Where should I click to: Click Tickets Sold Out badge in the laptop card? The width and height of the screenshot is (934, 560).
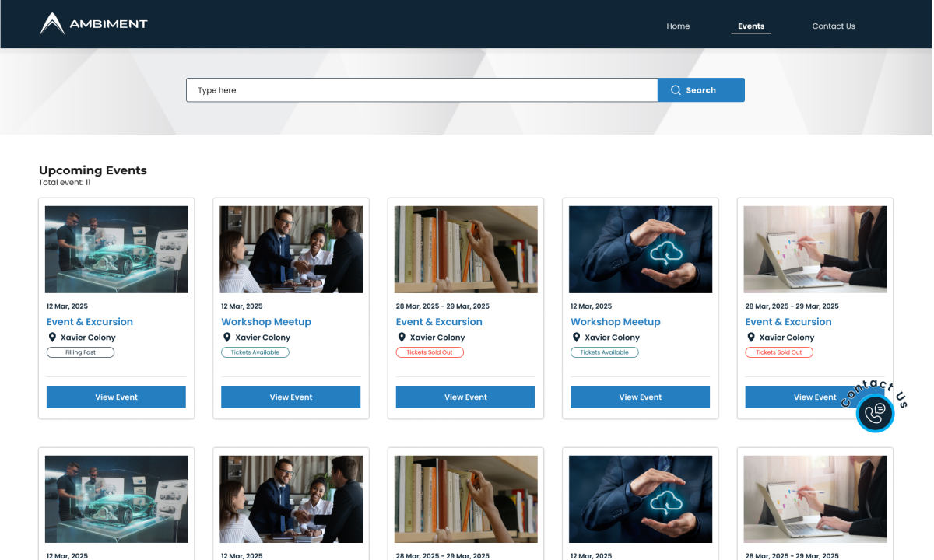pyautogui.click(x=779, y=352)
